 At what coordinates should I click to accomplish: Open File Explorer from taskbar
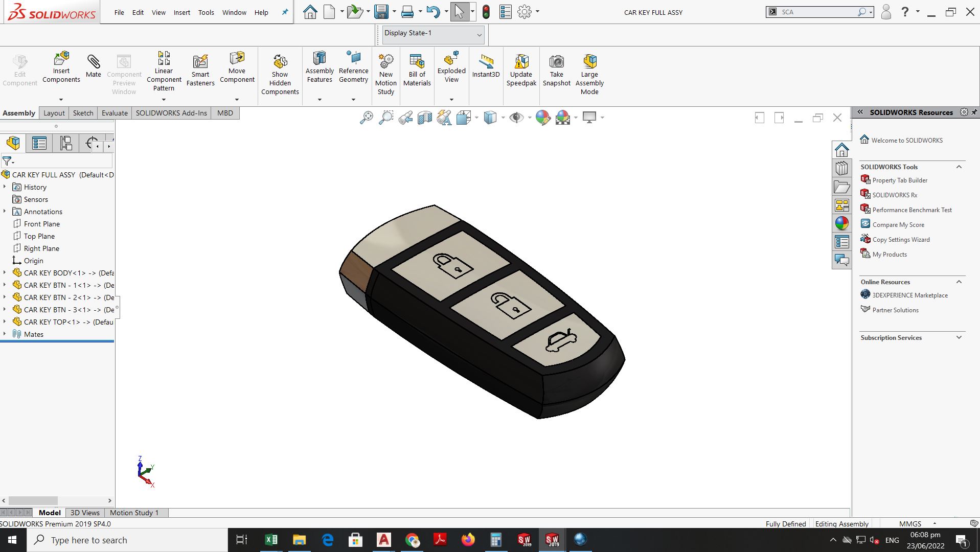click(x=299, y=540)
